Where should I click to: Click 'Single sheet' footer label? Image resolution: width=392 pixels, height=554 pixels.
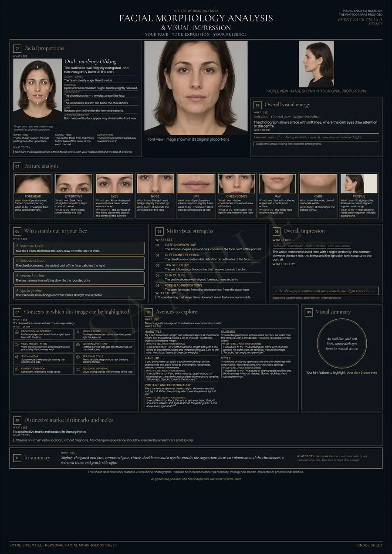tap(369, 545)
